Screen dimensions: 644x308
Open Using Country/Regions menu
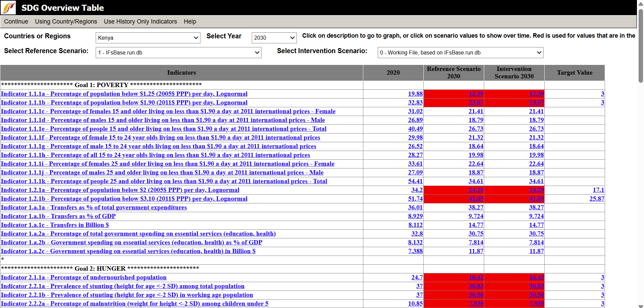66,22
